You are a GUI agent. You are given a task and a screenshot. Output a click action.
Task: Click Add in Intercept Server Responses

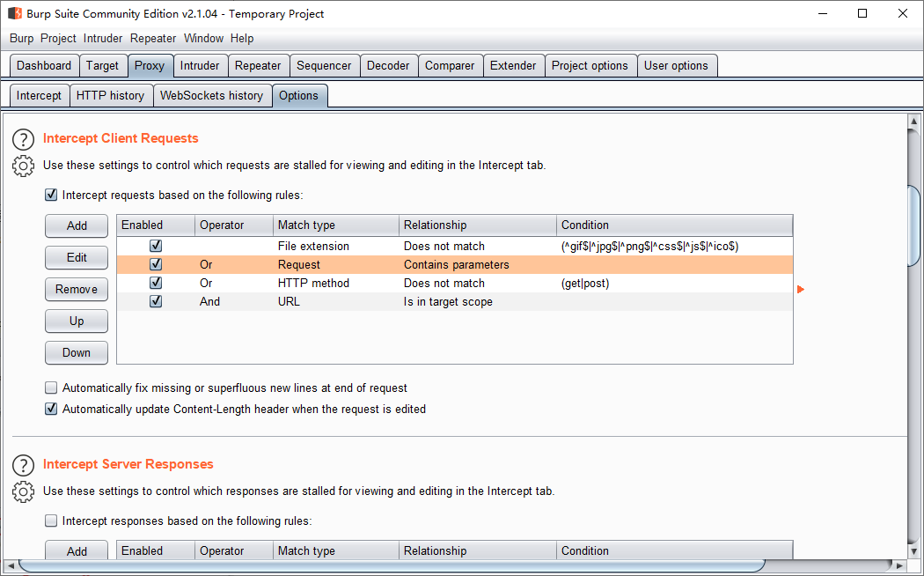tap(77, 551)
